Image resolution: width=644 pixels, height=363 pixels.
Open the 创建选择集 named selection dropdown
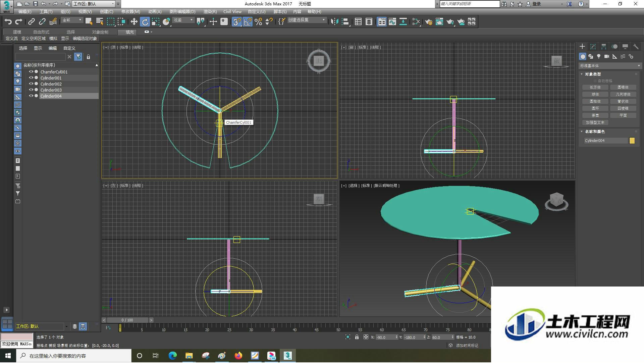pos(307,20)
